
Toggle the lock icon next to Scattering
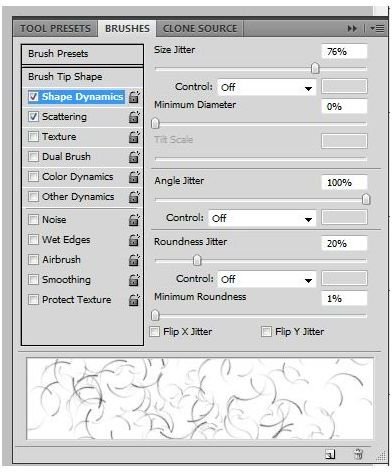[134, 117]
